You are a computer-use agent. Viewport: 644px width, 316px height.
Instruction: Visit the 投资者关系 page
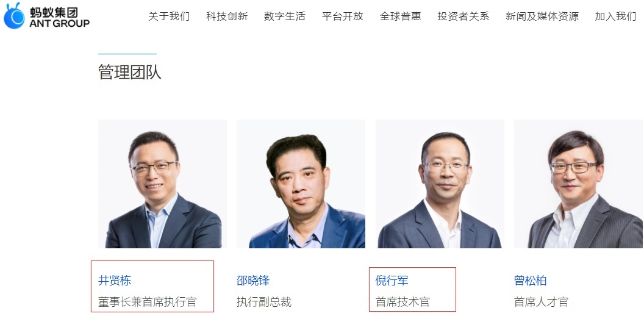click(x=463, y=16)
